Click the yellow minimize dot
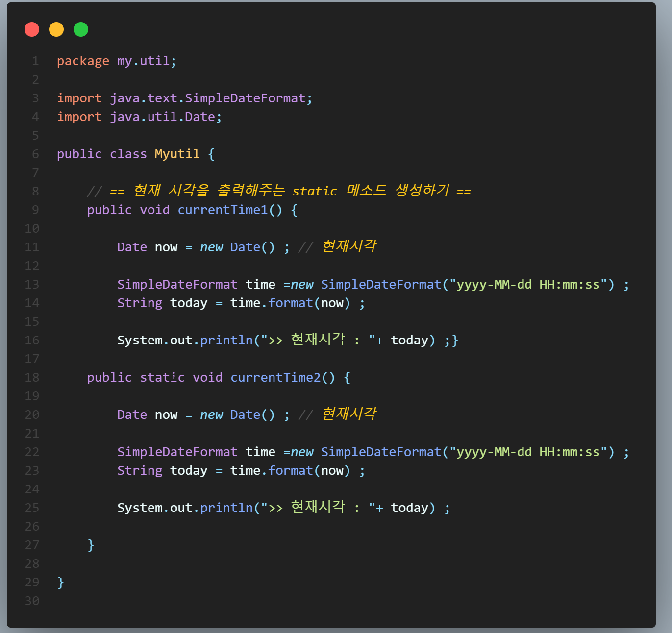This screenshot has height=633, width=672. click(56, 29)
